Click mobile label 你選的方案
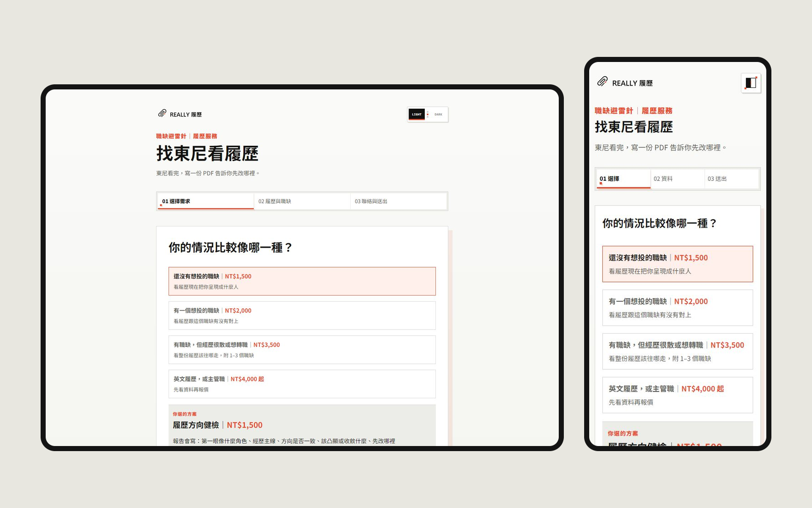 click(623, 433)
